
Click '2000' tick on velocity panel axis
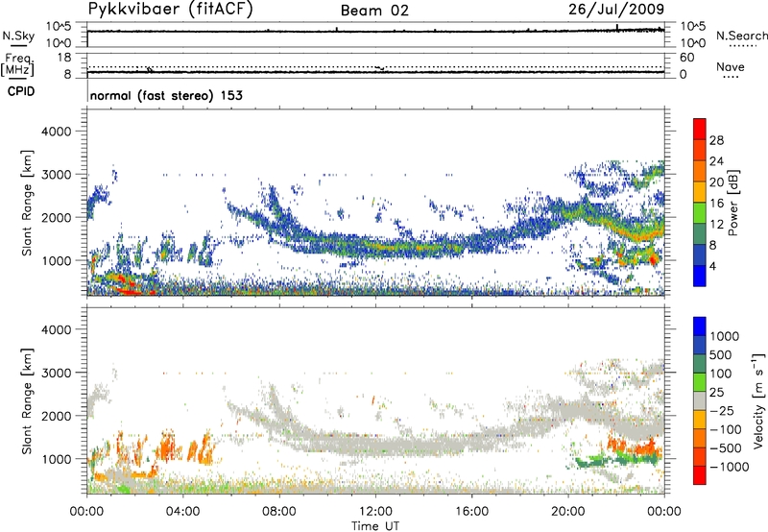coord(57,416)
